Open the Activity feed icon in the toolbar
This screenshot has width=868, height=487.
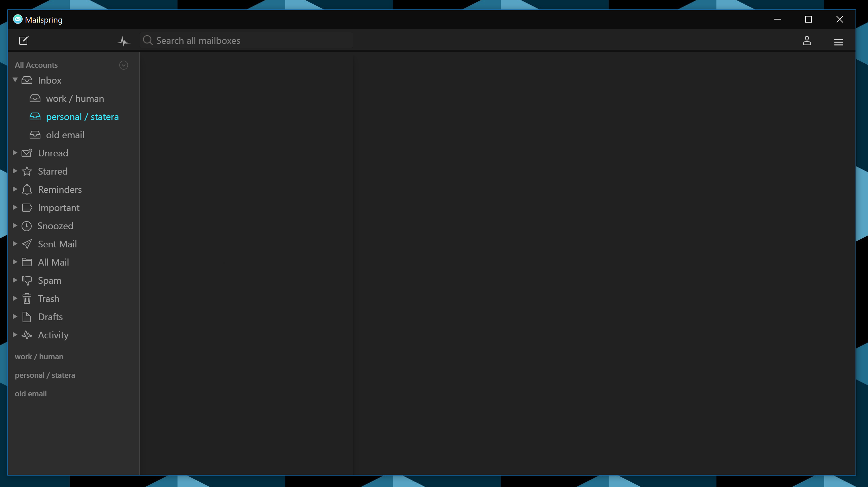(123, 40)
